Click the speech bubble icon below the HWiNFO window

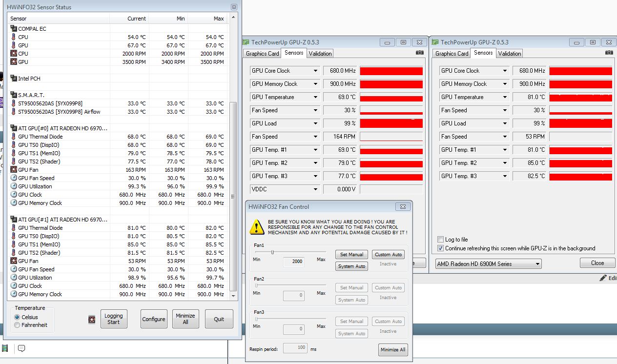[21, 348]
